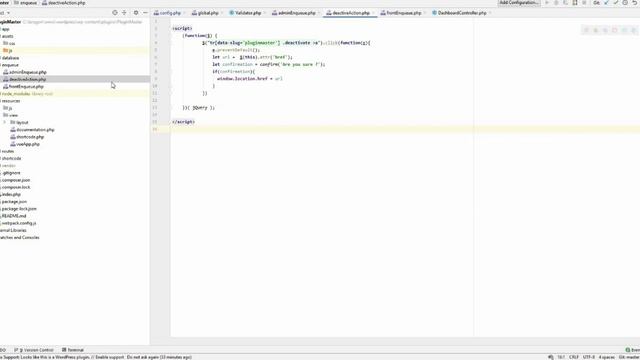Select the enqueue folder in tree

(x=10, y=65)
